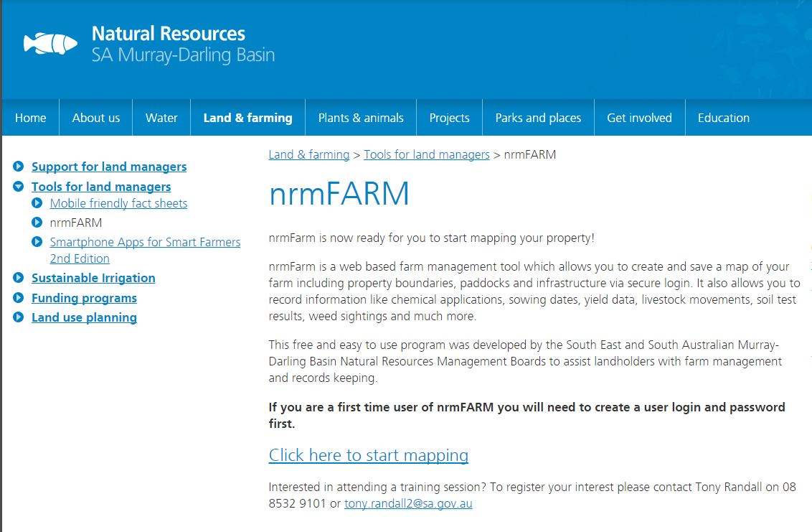Click the Natural Resources fish logo
Screen dimensions: 812x532
(x=50, y=44)
